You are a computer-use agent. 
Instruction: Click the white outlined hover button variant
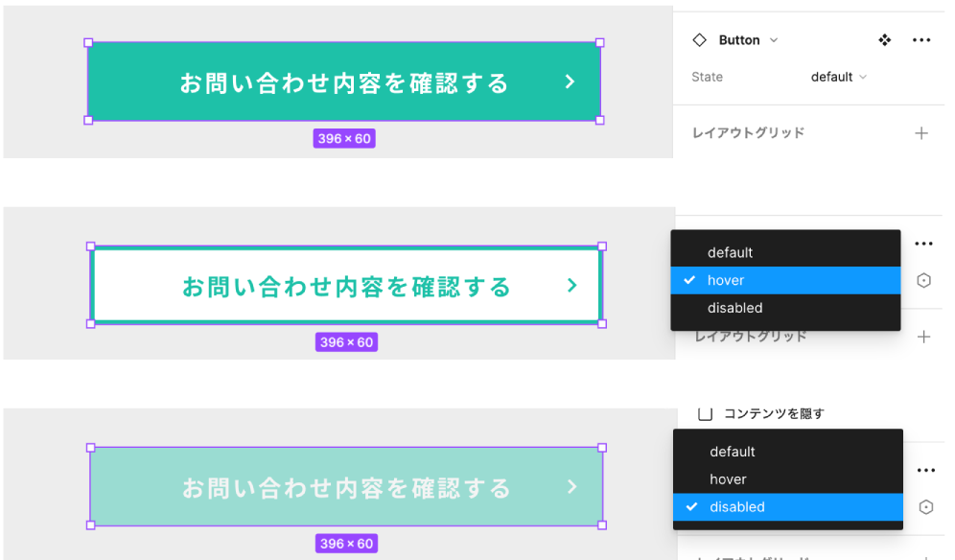click(346, 285)
